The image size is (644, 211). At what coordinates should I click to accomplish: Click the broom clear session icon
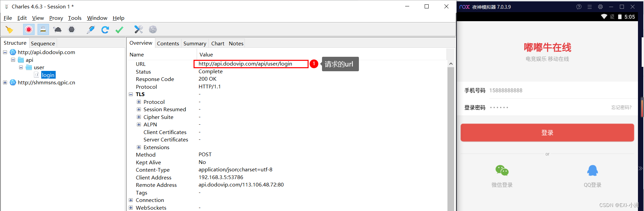[9, 30]
